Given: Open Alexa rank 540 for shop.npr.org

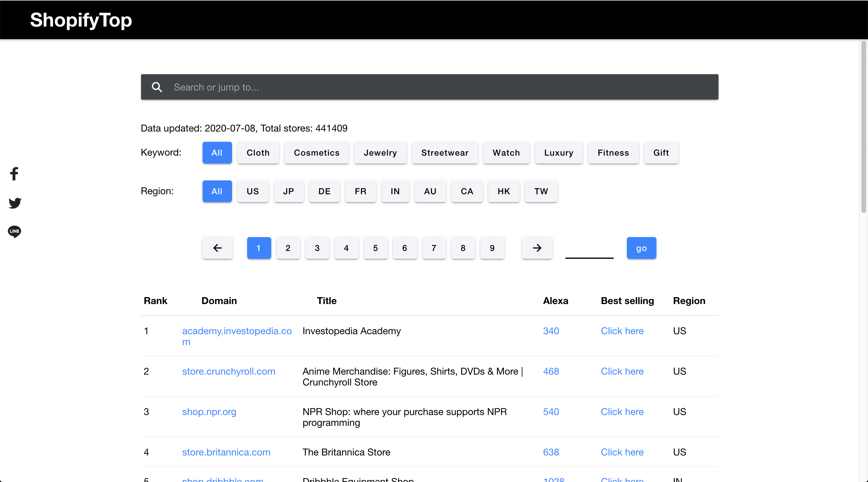Looking at the screenshot, I should click(x=551, y=411).
